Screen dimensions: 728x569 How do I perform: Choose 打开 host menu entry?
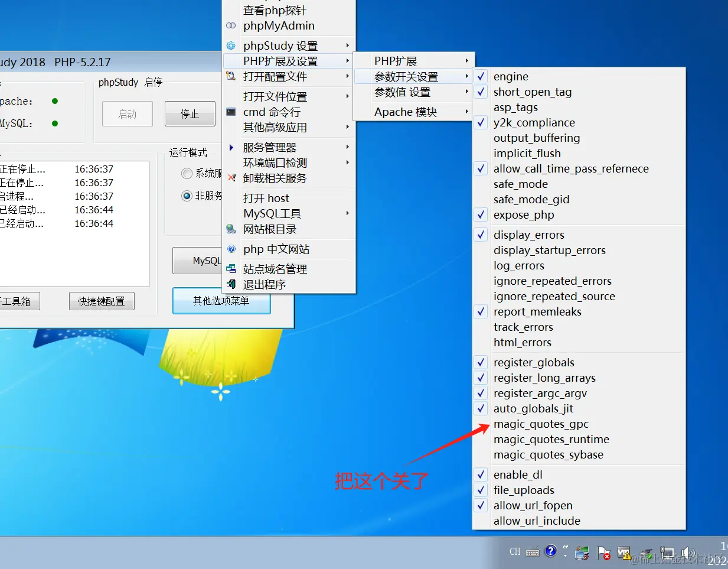[289, 198]
